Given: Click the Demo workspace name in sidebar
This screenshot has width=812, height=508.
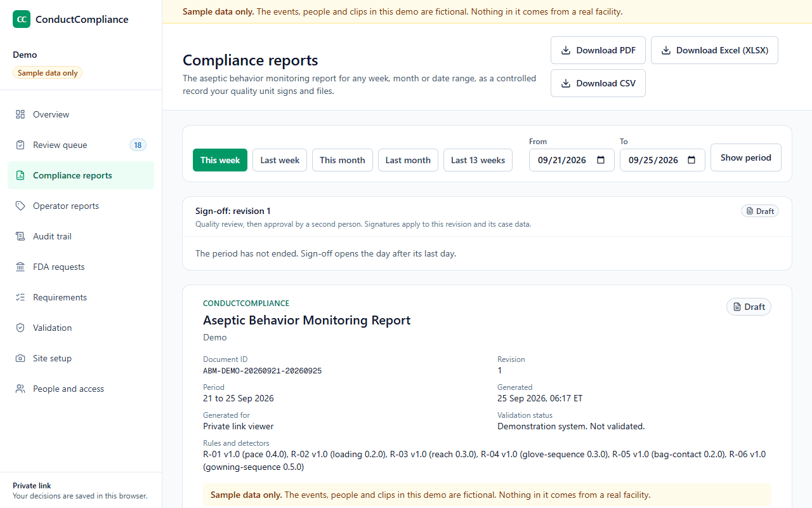Looking at the screenshot, I should point(25,55).
